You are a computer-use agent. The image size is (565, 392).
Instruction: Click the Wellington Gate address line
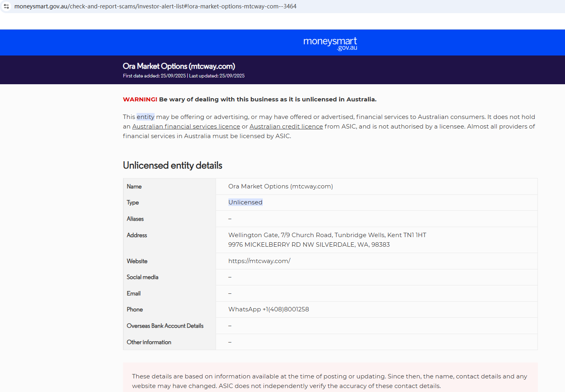click(327, 235)
